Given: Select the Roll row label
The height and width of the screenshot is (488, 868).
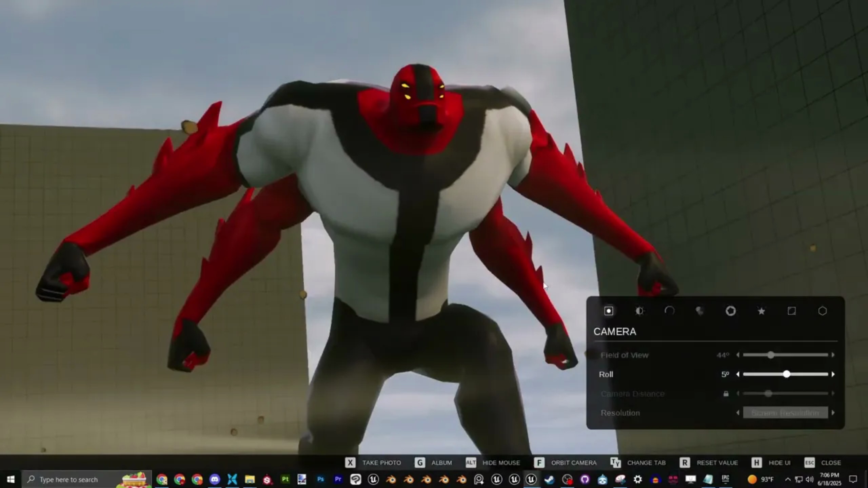Looking at the screenshot, I should tap(606, 374).
